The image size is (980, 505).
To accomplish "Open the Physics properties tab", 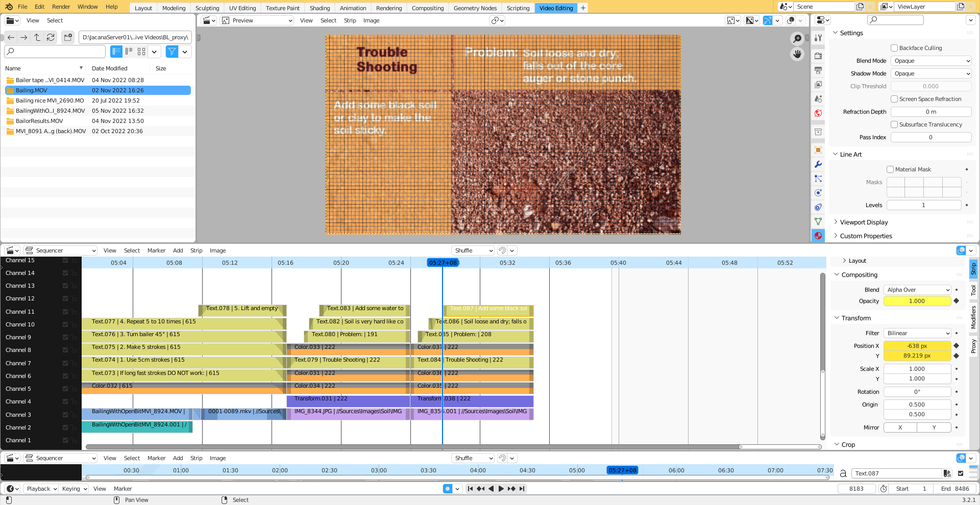I will click(x=818, y=193).
